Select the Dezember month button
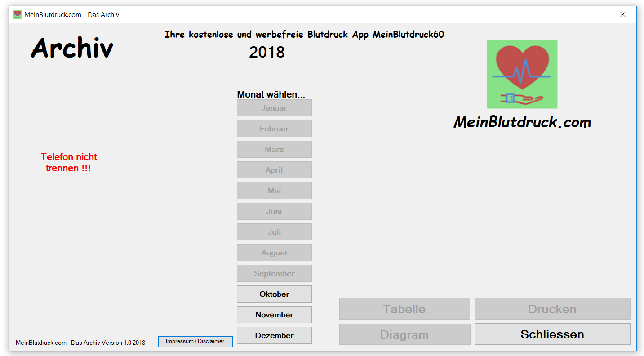The width and height of the screenshot is (644, 356). (x=274, y=335)
